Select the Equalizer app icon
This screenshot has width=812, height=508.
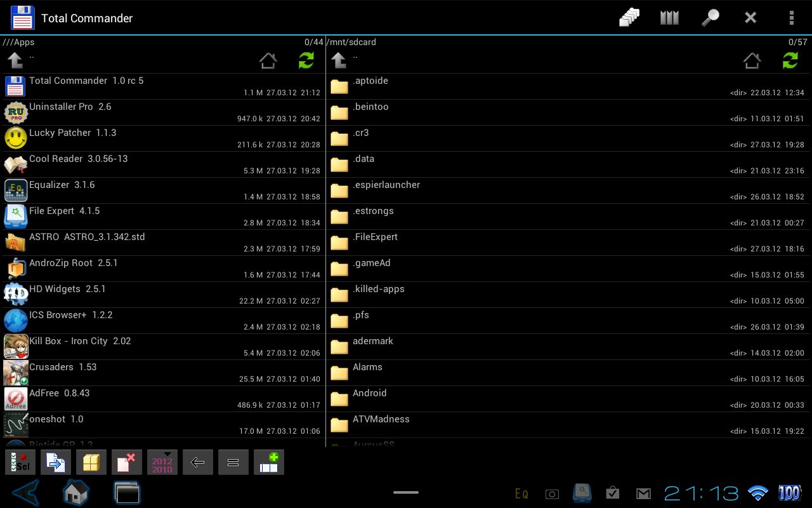coord(16,190)
